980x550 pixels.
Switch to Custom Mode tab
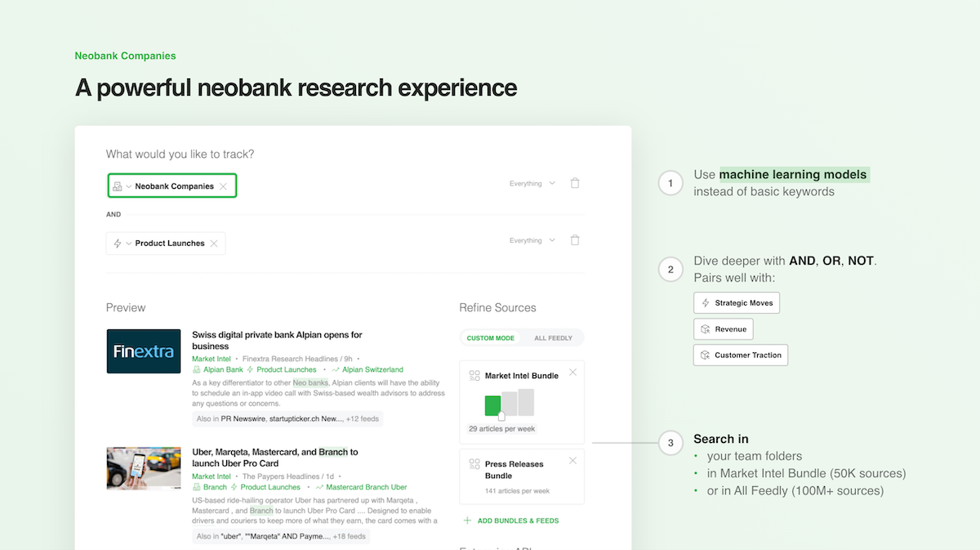coord(491,338)
